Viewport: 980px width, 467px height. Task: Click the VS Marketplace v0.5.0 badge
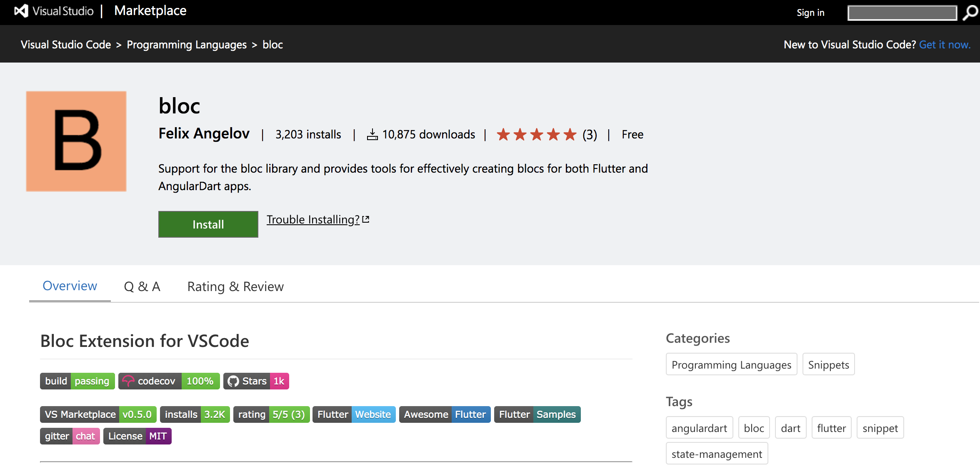[98, 414]
